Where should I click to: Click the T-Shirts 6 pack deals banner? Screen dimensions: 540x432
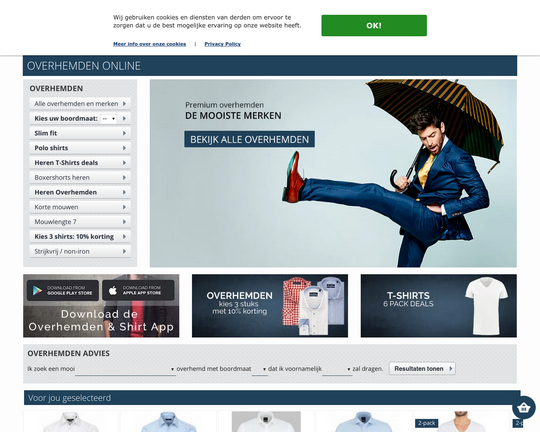438,306
